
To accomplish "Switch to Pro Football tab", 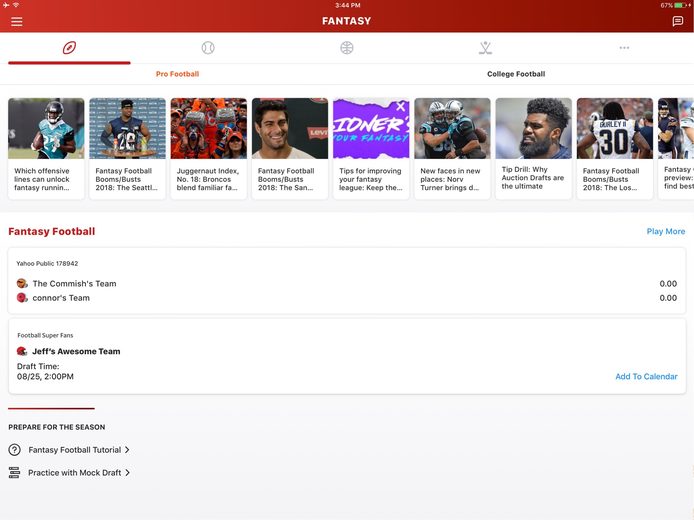I will click(x=177, y=74).
